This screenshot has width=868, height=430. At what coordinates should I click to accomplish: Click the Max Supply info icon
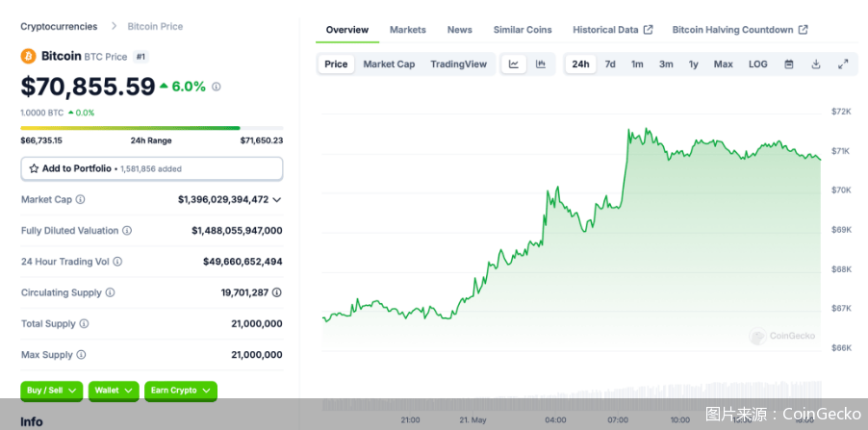click(81, 354)
